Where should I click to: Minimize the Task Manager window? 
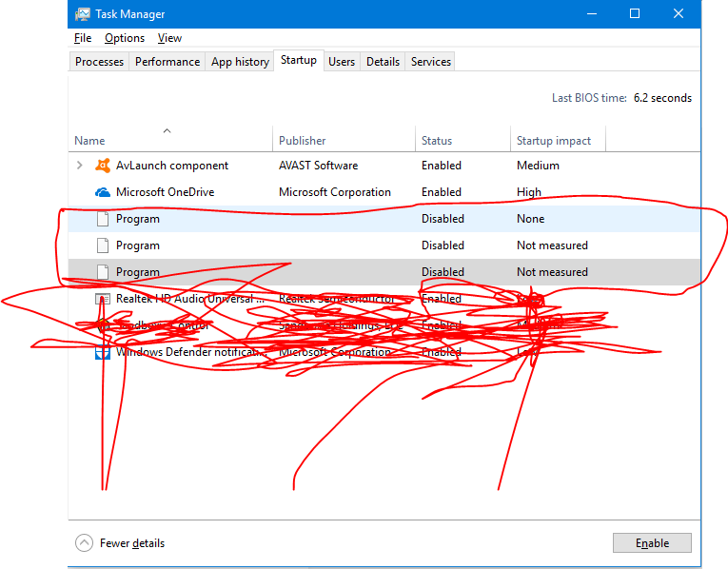click(x=592, y=14)
